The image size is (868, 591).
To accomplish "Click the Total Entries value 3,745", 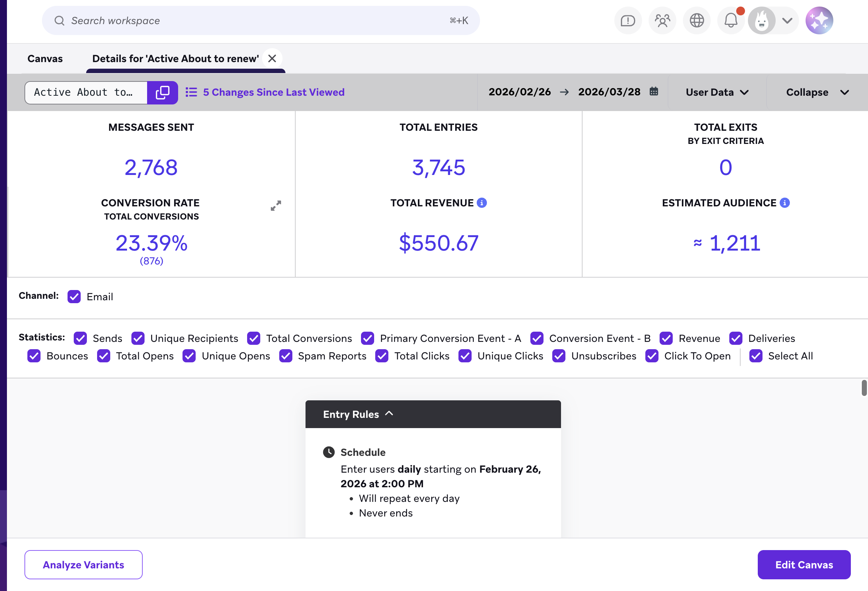I will point(438,167).
